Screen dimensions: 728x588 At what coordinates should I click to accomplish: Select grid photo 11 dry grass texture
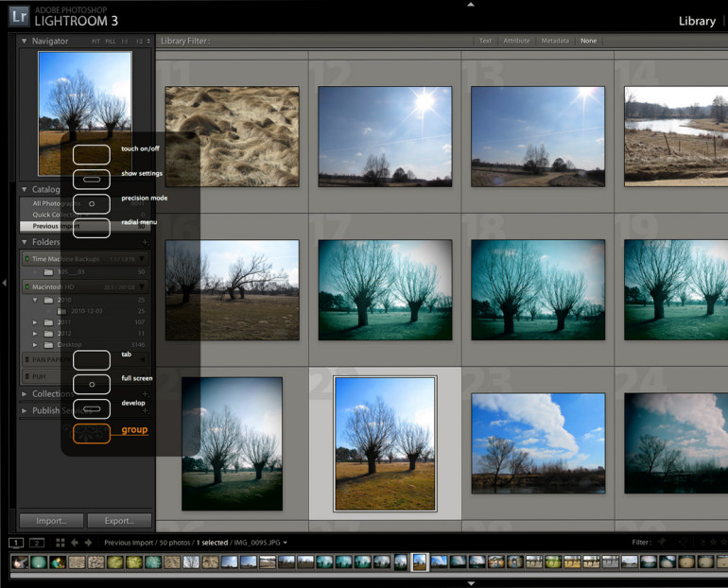[x=233, y=136]
